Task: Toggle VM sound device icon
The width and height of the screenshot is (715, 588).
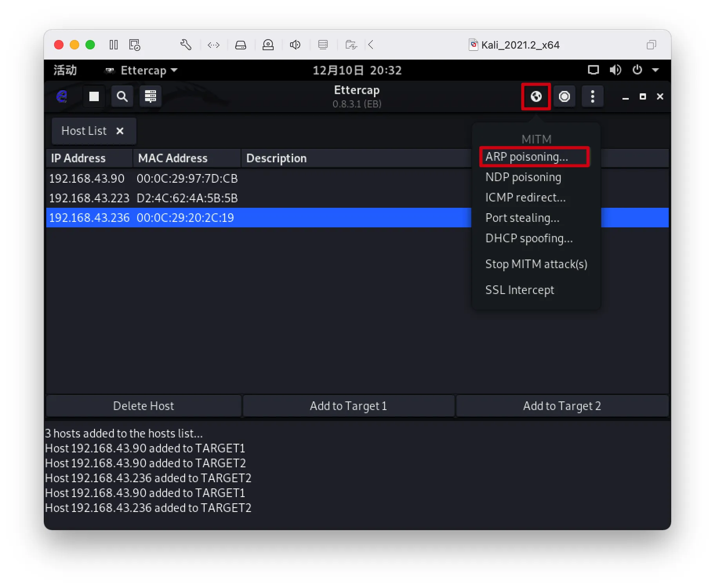Action: 295,45
